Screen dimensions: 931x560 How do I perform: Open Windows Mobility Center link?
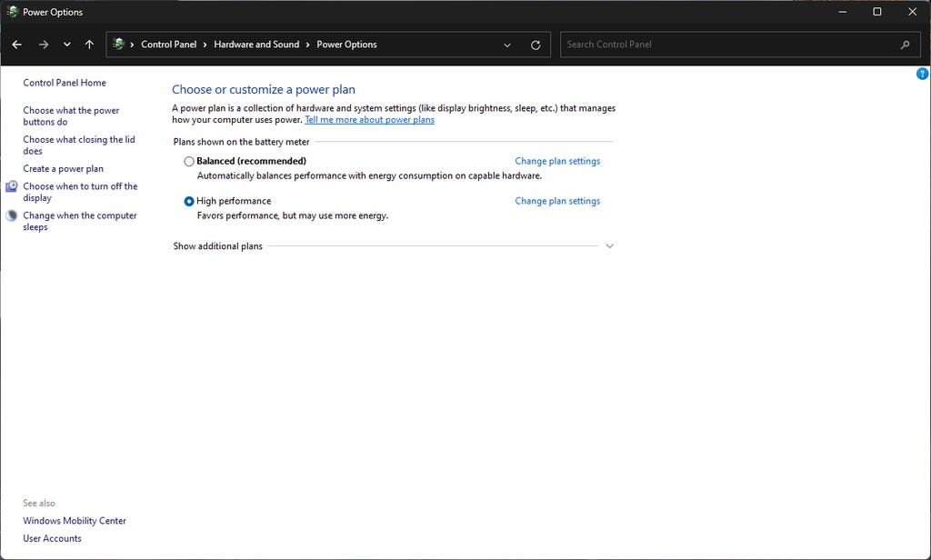pos(75,521)
